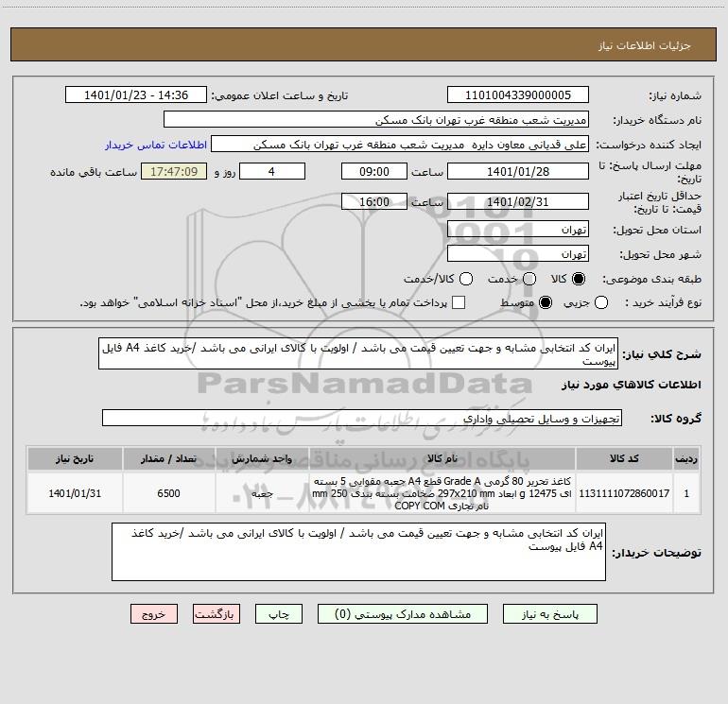Click the نام کالا column header
Viewport: 728px width, 704px height.
click(x=442, y=458)
